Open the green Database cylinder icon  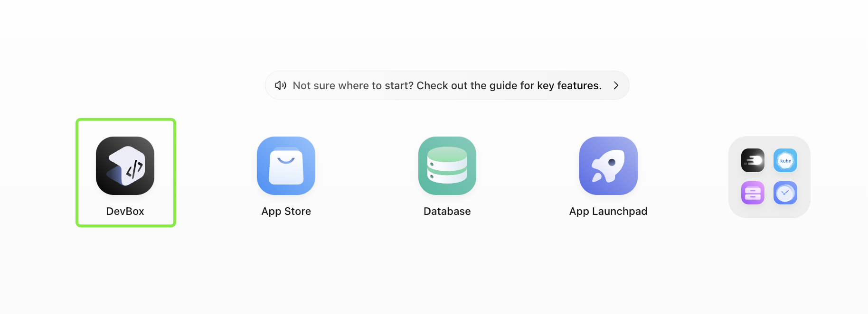[x=447, y=166]
